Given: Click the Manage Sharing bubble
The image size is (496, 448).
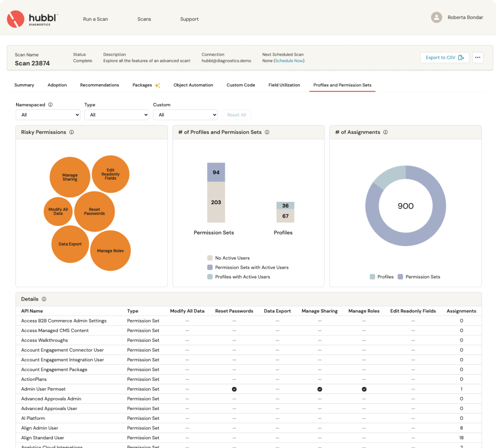Looking at the screenshot, I should (70, 177).
